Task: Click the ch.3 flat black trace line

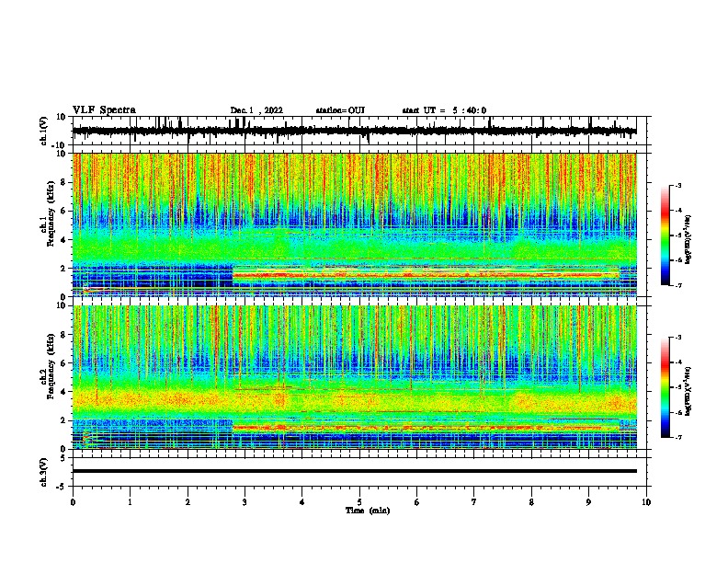Action: [x=354, y=471]
